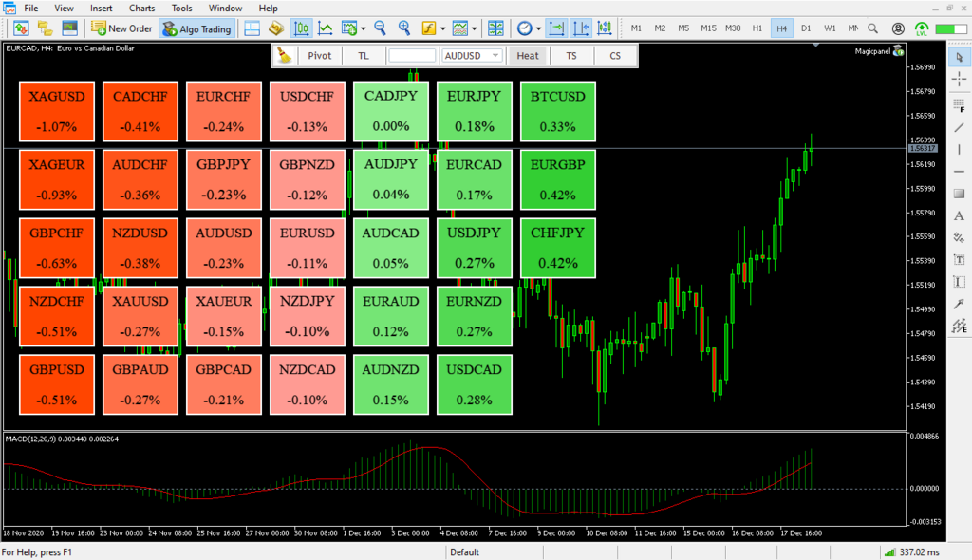Image resolution: width=972 pixels, height=560 pixels.
Task: Click the broom clear icon
Action: click(285, 55)
